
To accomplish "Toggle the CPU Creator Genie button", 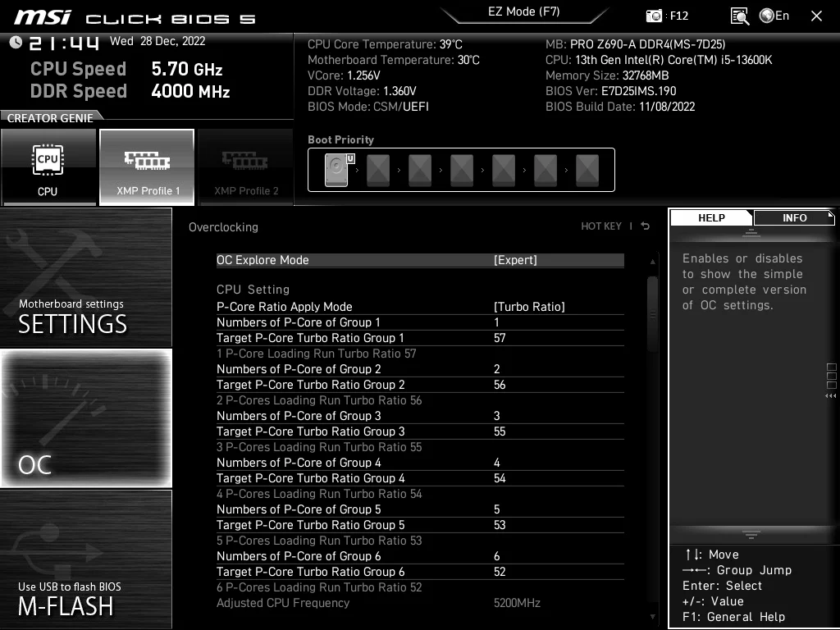I will (48, 167).
